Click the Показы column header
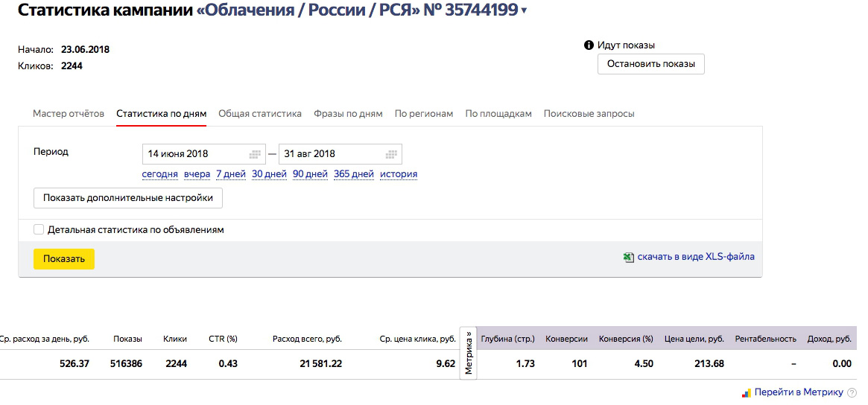The height and width of the screenshot is (405, 868). click(127, 339)
